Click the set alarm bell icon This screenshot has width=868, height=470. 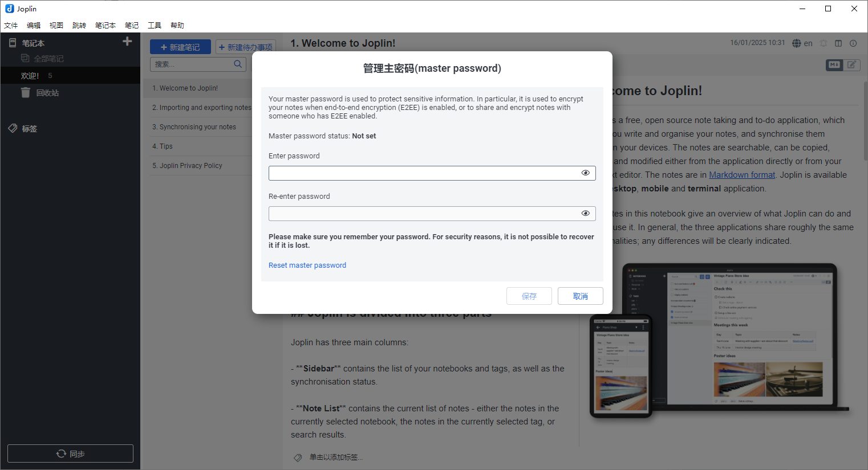pos(824,43)
